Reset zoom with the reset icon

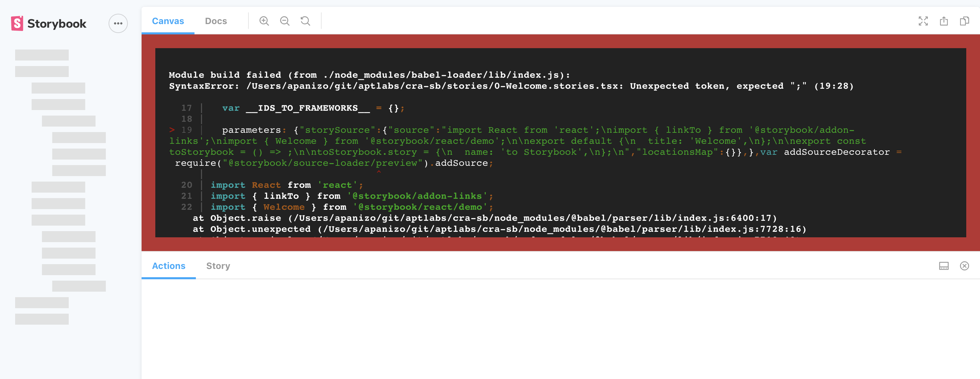pos(305,21)
